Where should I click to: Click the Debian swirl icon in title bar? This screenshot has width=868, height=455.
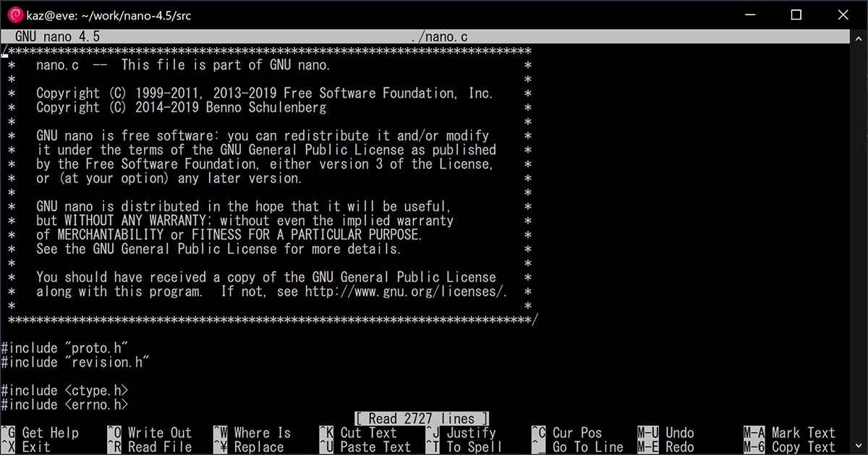(x=14, y=14)
